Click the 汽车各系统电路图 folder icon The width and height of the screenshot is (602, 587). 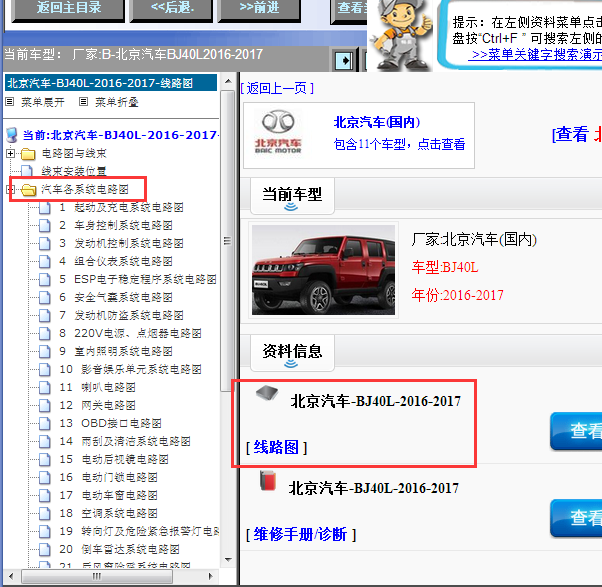[x=28, y=190]
